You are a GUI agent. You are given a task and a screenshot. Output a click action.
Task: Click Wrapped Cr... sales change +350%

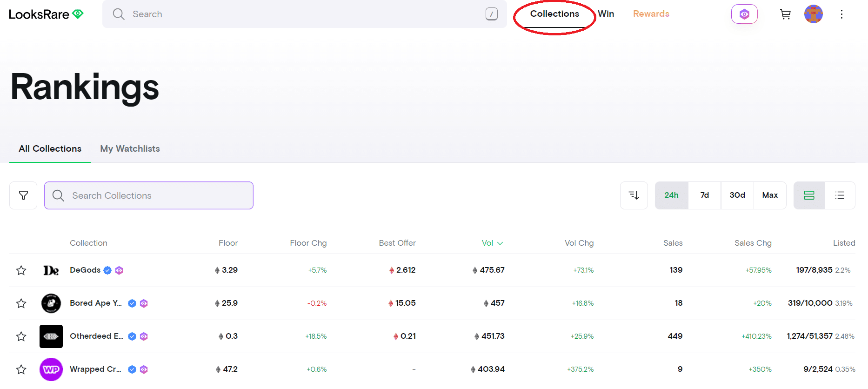coord(760,369)
